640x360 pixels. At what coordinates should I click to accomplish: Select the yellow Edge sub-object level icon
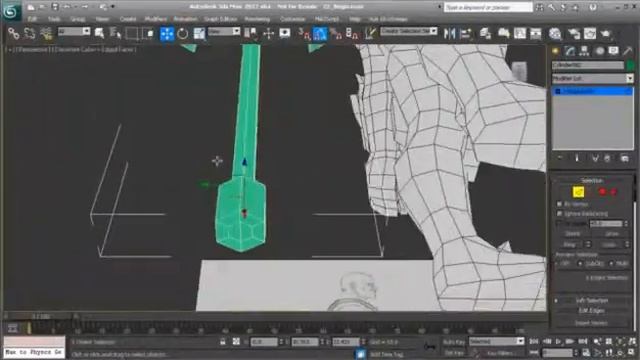(x=578, y=191)
